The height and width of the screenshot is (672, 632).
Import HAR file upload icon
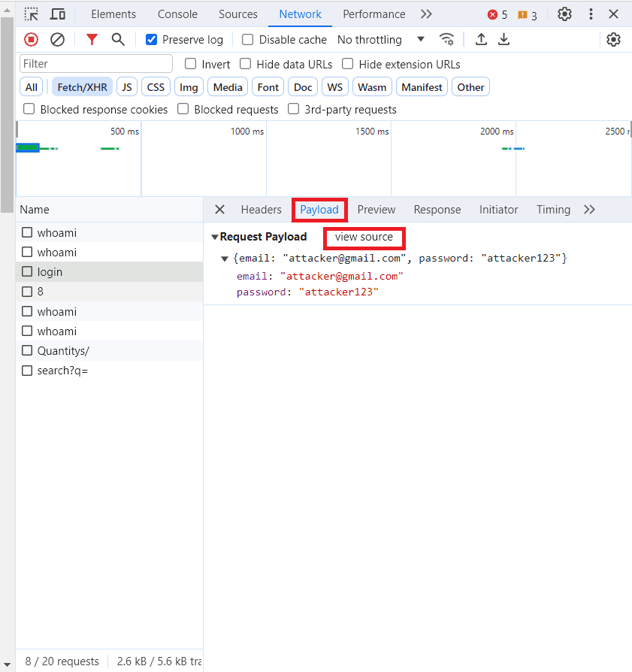[x=481, y=39]
